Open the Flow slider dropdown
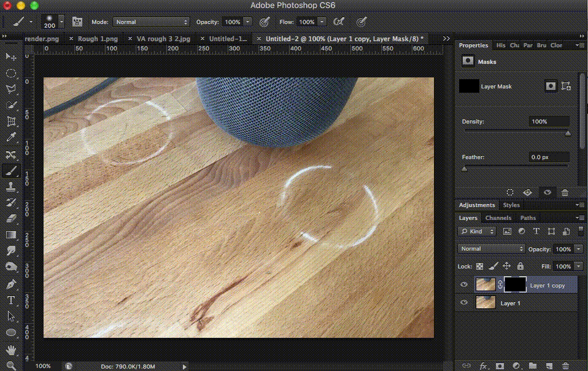588x371 pixels. (x=322, y=21)
